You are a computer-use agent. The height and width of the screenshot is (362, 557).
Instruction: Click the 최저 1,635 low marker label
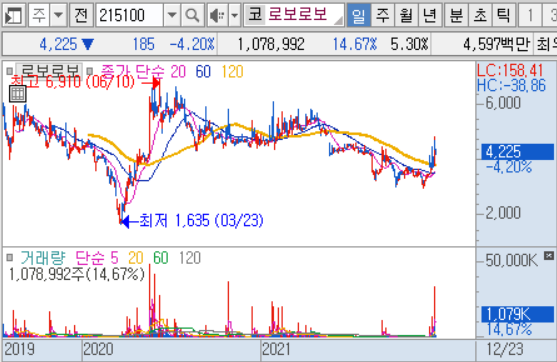click(x=201, y=221)
